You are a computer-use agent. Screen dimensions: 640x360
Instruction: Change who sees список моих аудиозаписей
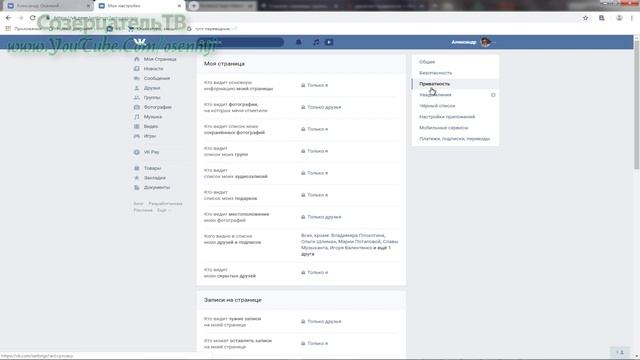(315, 173)
